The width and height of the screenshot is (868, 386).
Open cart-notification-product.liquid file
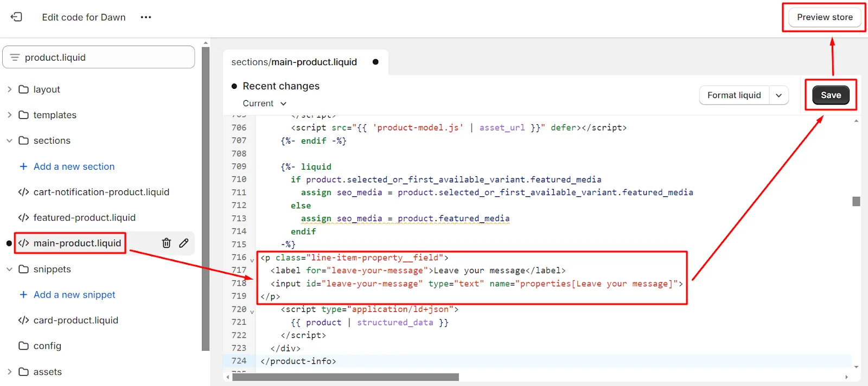tap(101, 192)
